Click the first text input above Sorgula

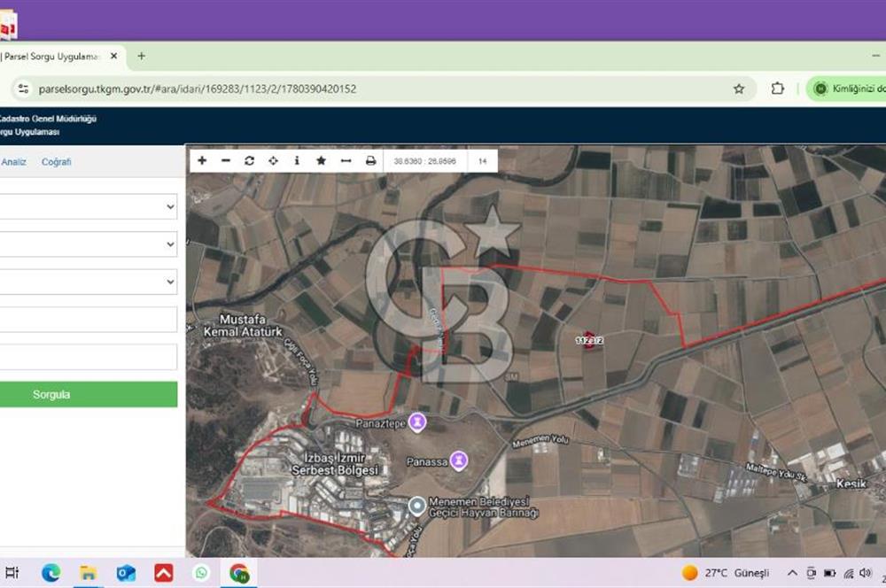(89, 319)
